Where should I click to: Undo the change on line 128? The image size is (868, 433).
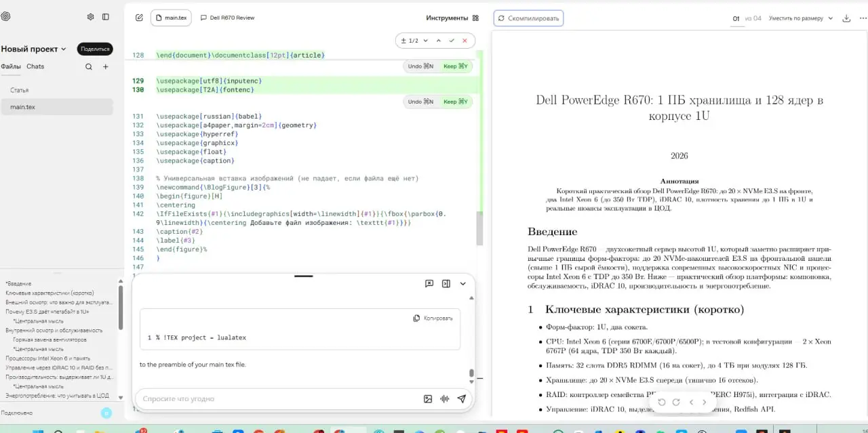420,66
